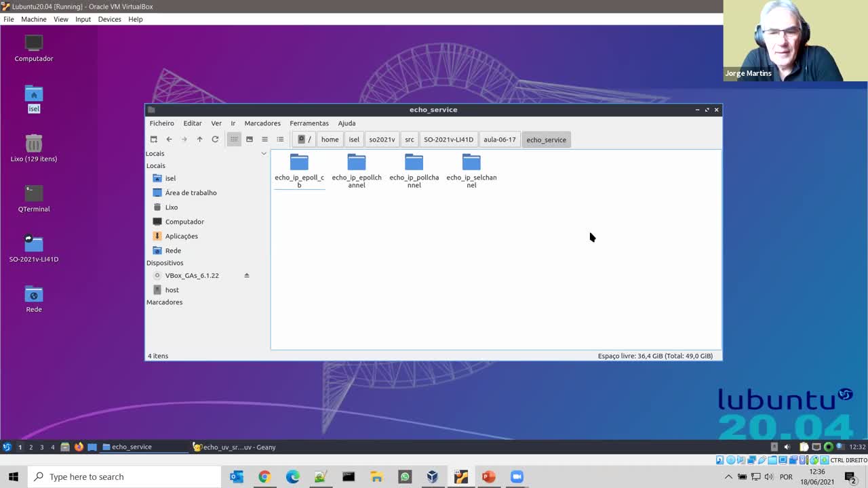Image resolution: width=868 pixels, height=488 pixels.
Task: Activate Geany task in Lubuntu panel
Action: point(235,447)
